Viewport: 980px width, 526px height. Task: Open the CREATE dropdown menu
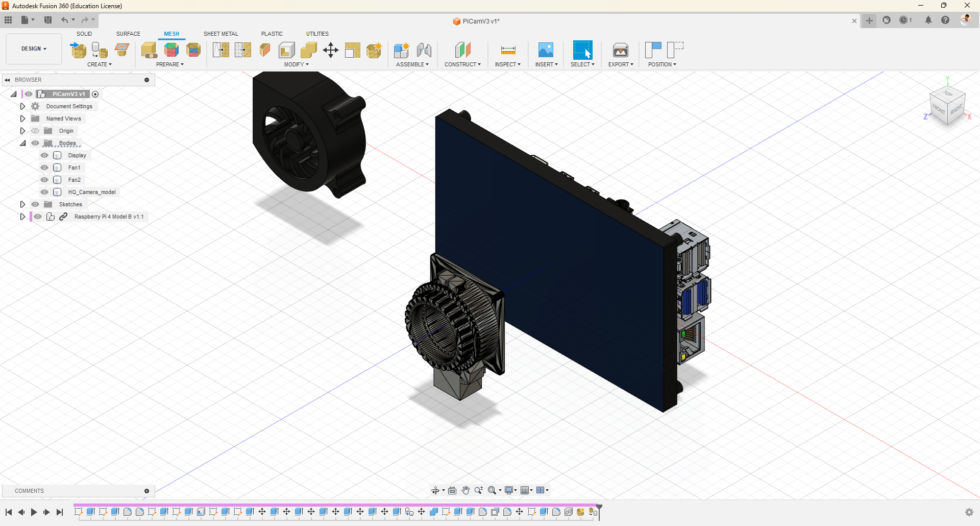coord(100,64)
